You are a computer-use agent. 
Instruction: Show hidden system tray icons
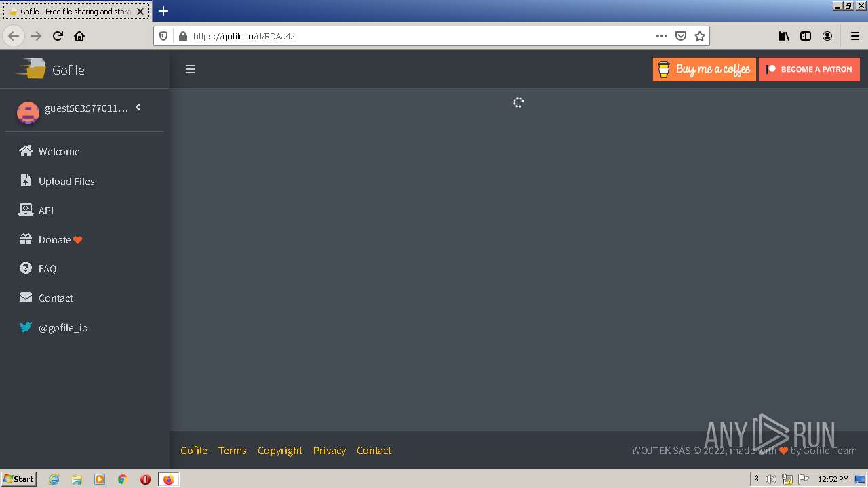pos(756,479)
